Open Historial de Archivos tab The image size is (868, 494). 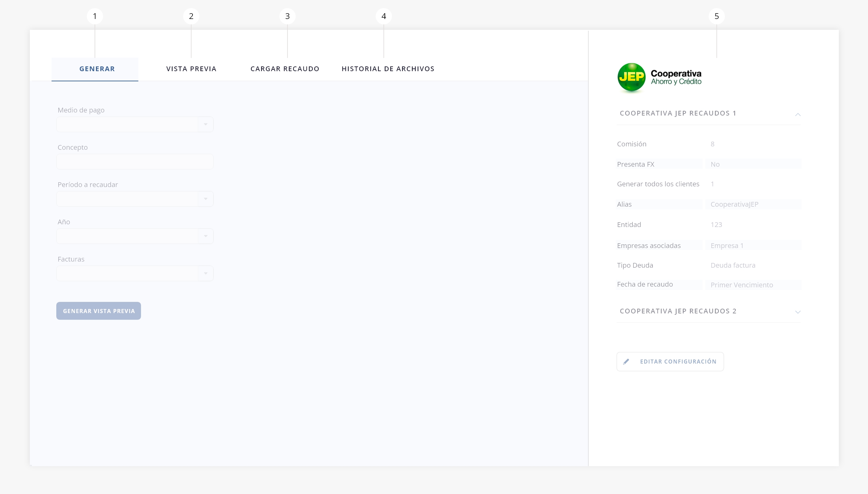pos(388,69)
